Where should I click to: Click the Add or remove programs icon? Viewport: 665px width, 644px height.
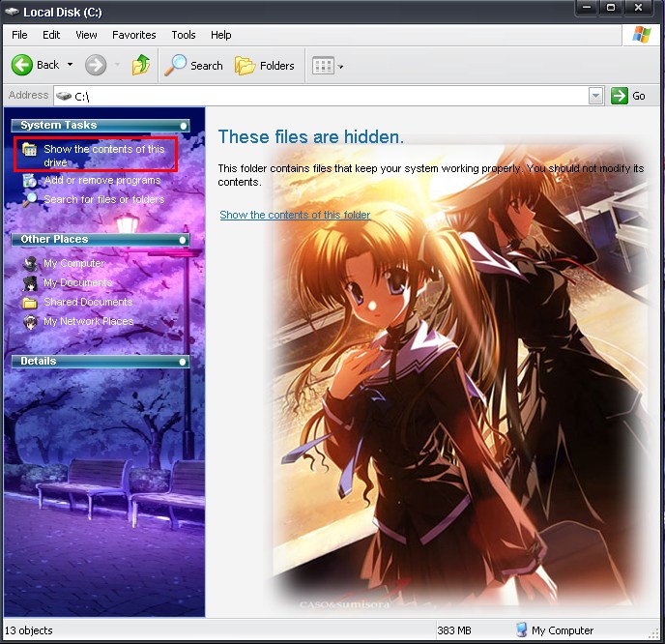30,180
